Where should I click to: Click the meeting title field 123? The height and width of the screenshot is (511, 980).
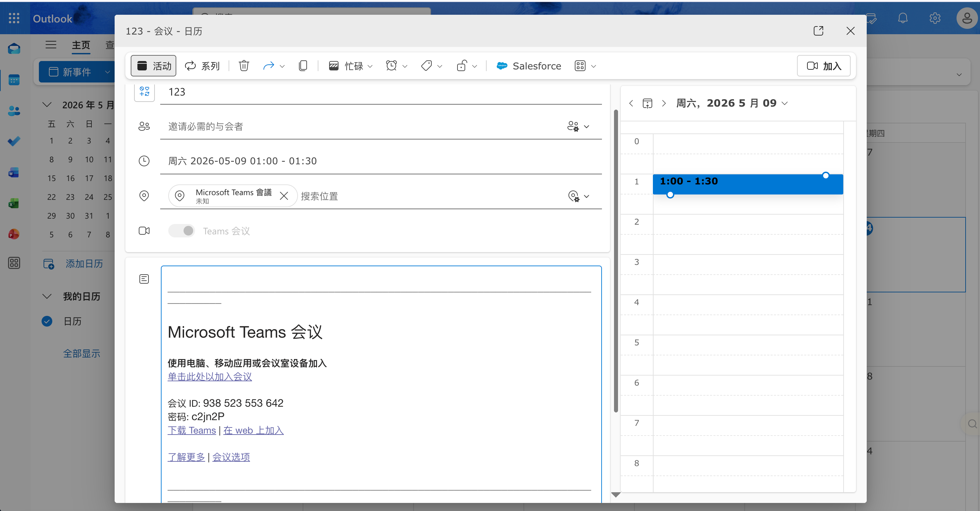coord(381,92)
